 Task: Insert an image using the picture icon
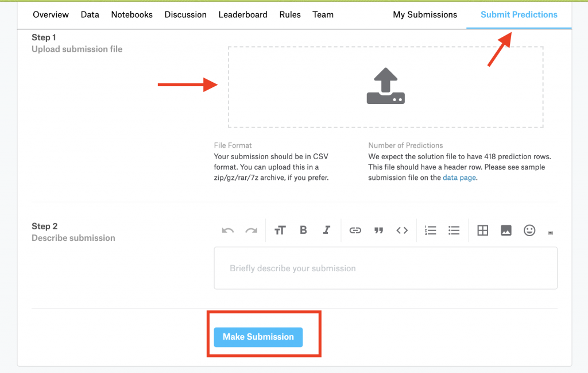click(x=506, y=230)
